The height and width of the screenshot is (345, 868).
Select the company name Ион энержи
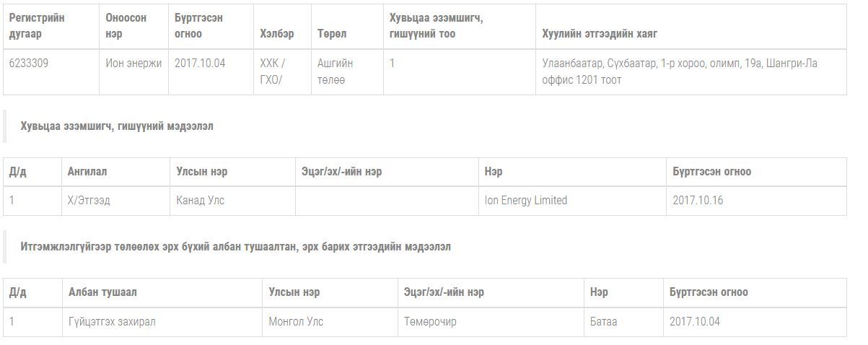pyautogui.click(x=133, y=64)
